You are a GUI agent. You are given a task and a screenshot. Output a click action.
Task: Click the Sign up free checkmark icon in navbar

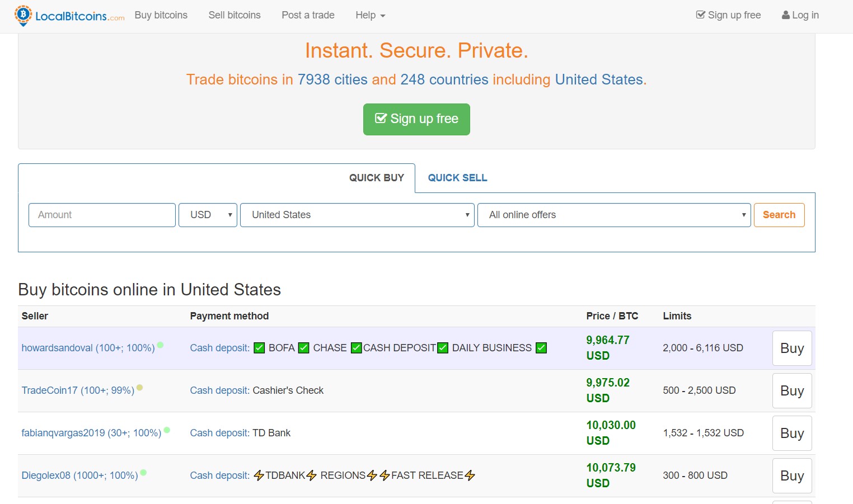700,15
